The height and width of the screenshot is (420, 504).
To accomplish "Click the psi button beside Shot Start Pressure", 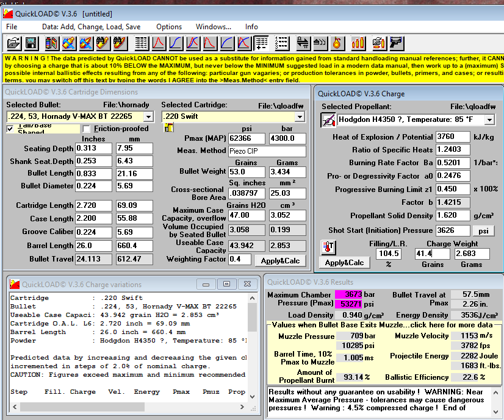I will pos(483,231).
